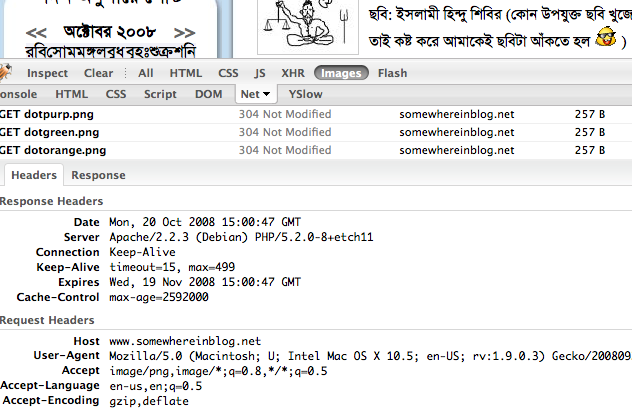This screenshot has height=409, width=632.
Task: Click Expires value Wed, 19 Nov 2008
Action: click(205, 282)
